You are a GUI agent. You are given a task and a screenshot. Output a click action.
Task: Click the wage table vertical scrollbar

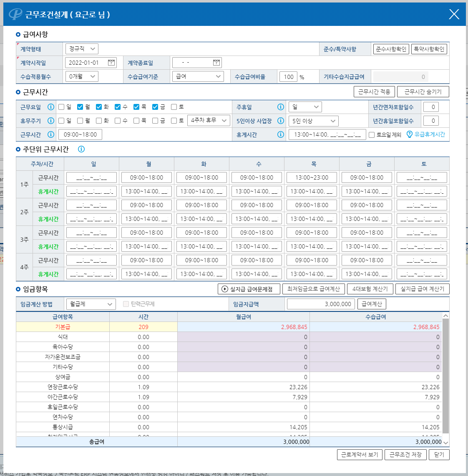tap(445, 376)
